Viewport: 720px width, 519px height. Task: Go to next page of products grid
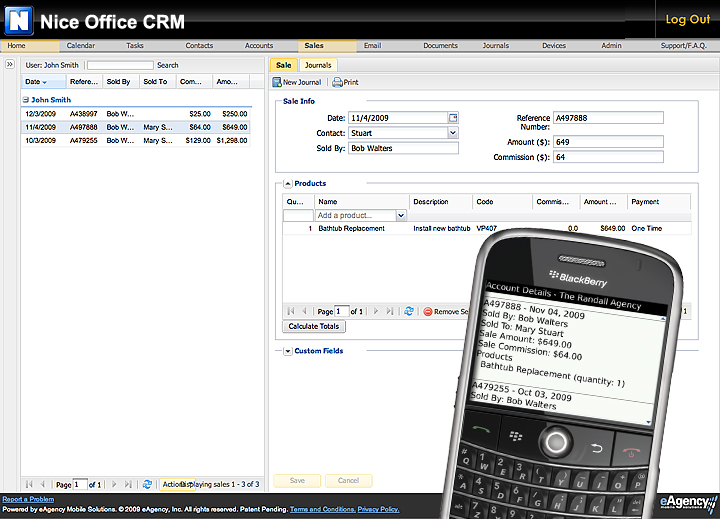tap(376, 311)
